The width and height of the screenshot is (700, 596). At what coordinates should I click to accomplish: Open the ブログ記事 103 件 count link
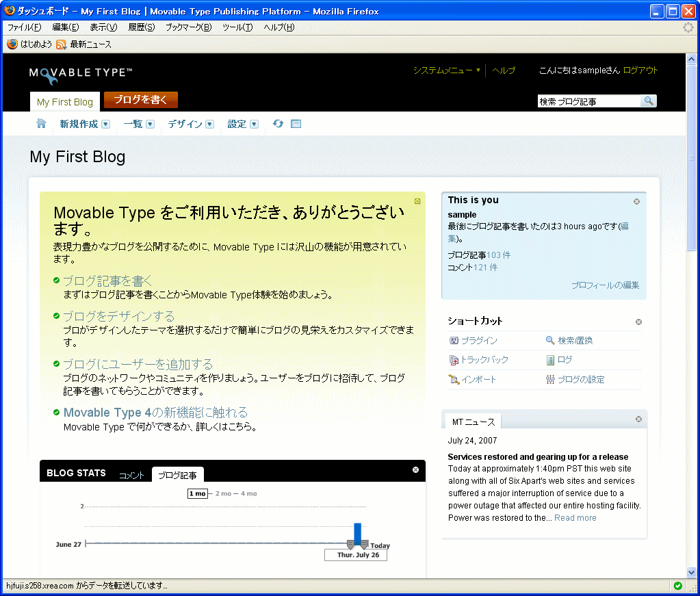[x=498, y=255]
